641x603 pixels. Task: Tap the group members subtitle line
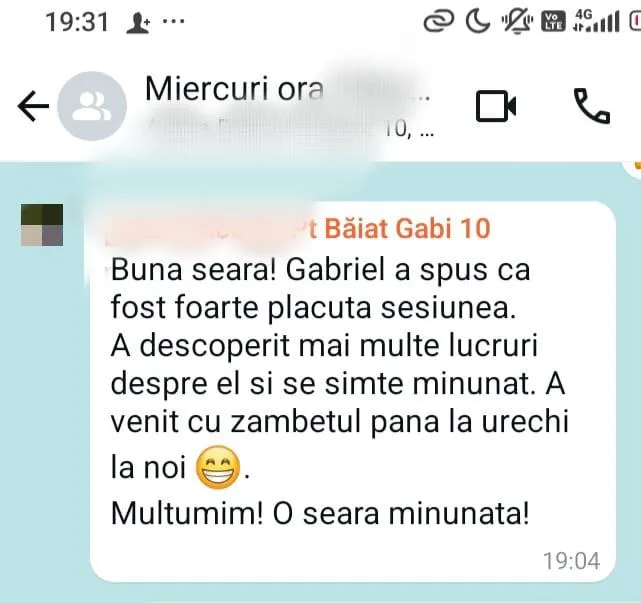click(x=290, y=130)
